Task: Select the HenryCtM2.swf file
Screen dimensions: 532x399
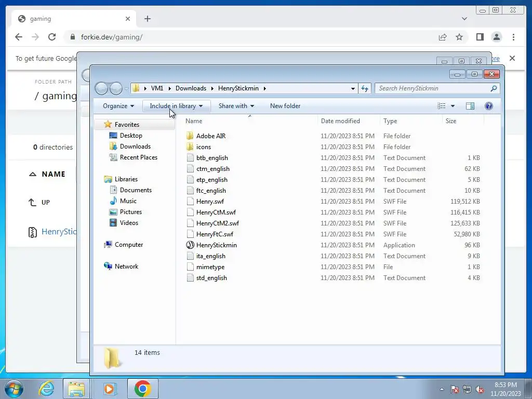Action: (x=218, y=223)
